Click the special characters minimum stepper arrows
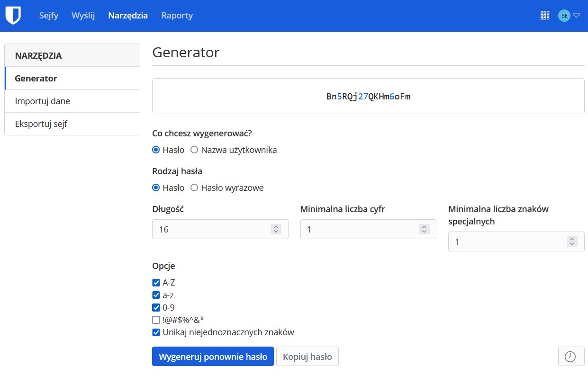 [x=572, y=241]
